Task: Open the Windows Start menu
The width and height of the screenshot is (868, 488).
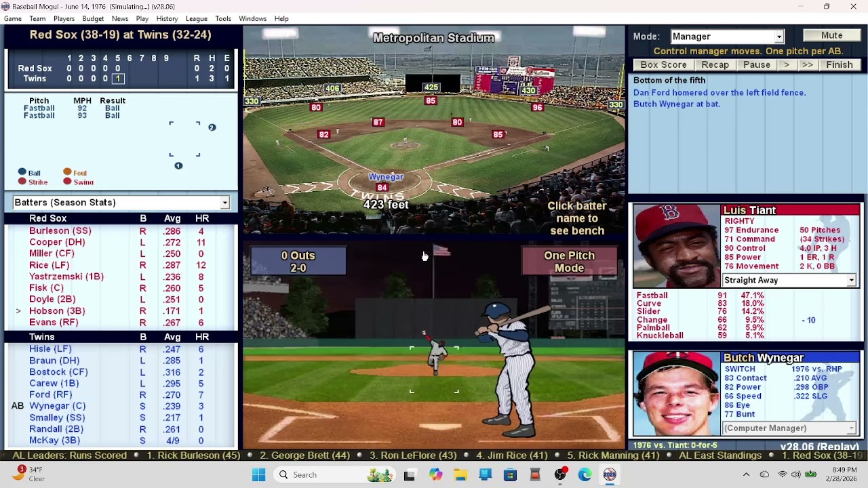Action: click(259, 474)
